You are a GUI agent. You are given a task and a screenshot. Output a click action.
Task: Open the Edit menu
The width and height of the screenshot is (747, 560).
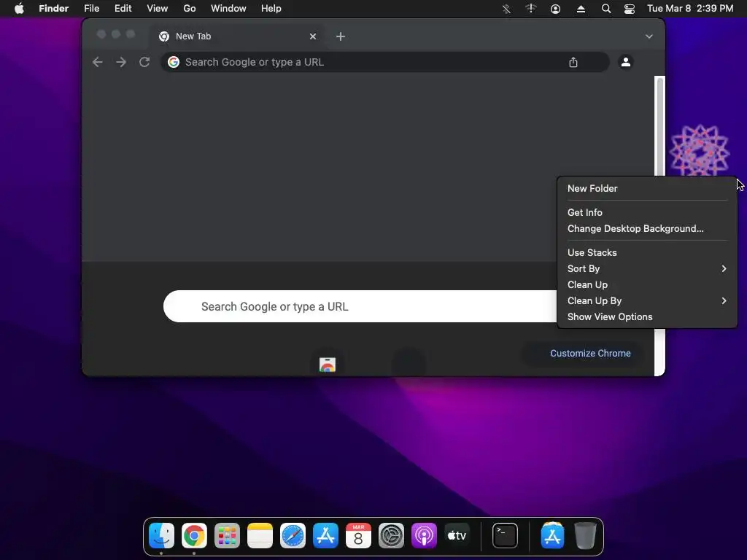point(123,9)
